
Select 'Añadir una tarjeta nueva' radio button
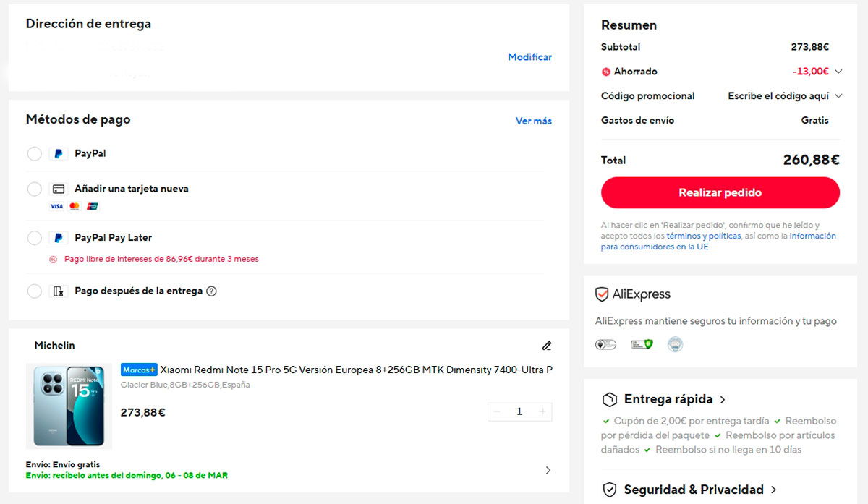coord(34,189)
